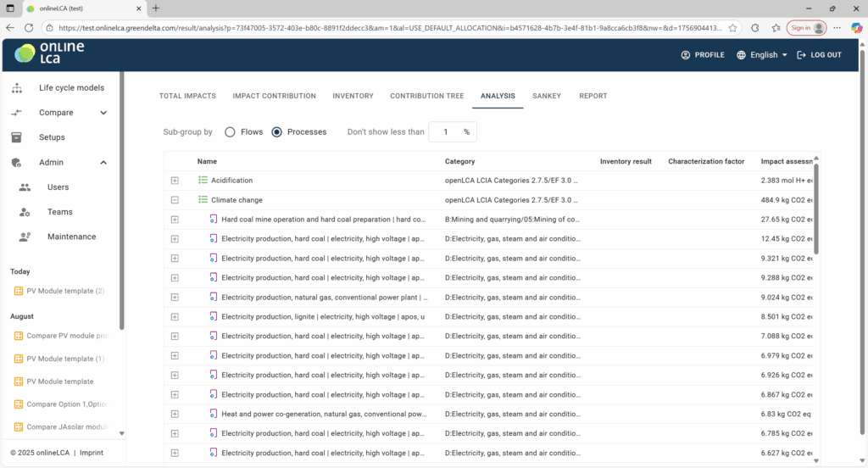
Task: Collapse the Admin sidebar section
Action: pyautogui.click(x=103, y=163)
